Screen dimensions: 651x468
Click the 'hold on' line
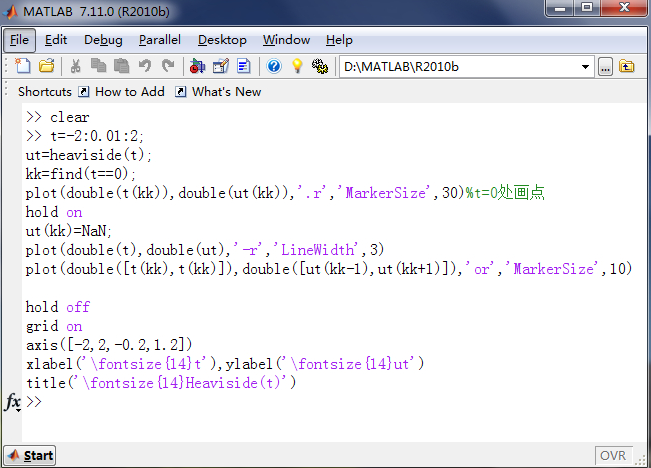coord(54,212)
